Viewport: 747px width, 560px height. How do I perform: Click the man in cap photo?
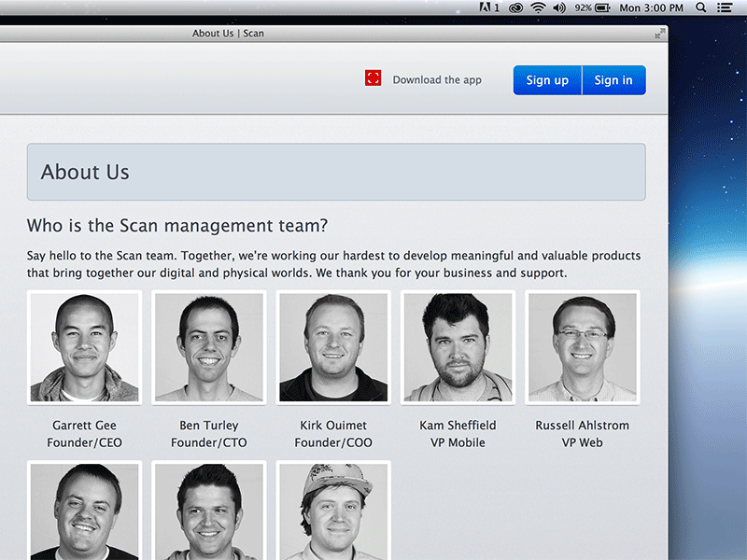coord(333,510)
